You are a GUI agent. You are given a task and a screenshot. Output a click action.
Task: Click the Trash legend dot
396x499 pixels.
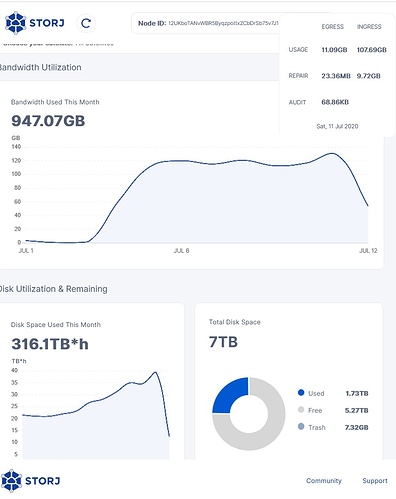click(x=301, y=427)
